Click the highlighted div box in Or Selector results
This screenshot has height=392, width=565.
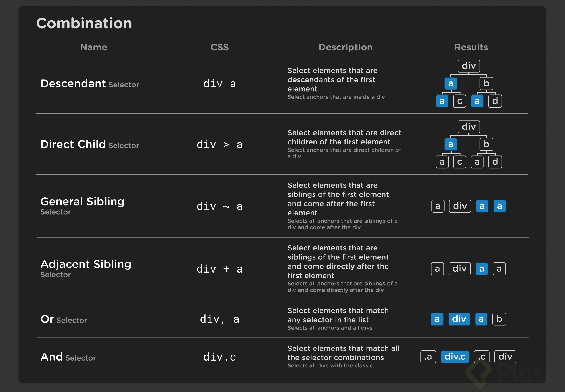pyautogui.click(x=459, y=319)
